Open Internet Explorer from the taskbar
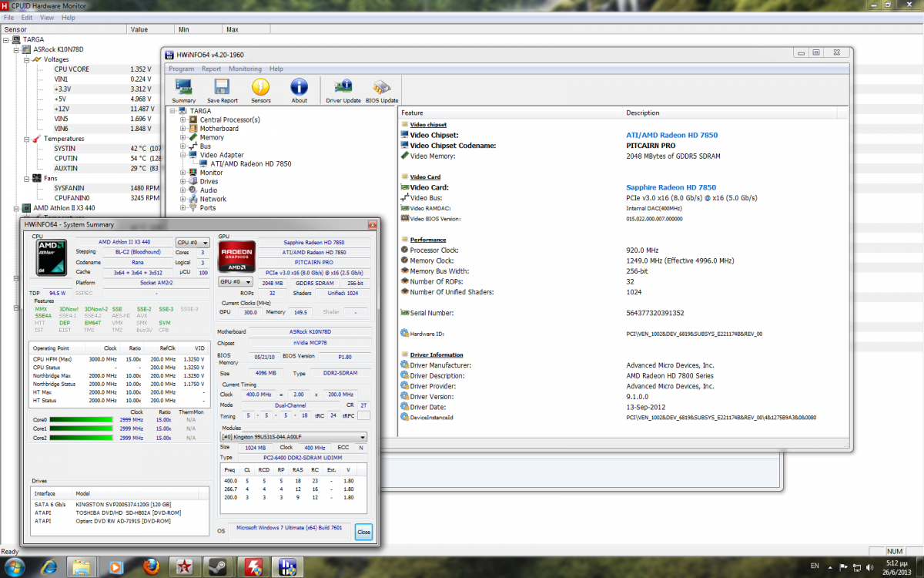Image resolution: width=924 pixels, height=578 pixels. (x=50, y=568)
